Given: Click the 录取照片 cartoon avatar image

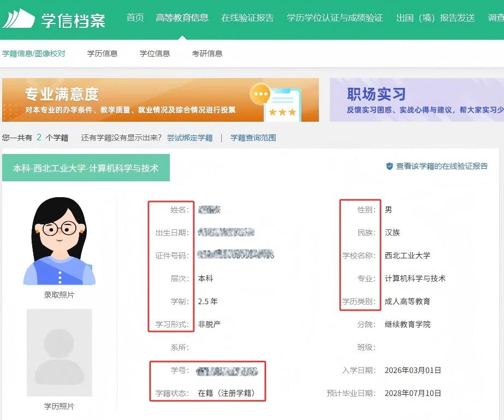Looking at the screenshot, I should (x=59, y=241).
